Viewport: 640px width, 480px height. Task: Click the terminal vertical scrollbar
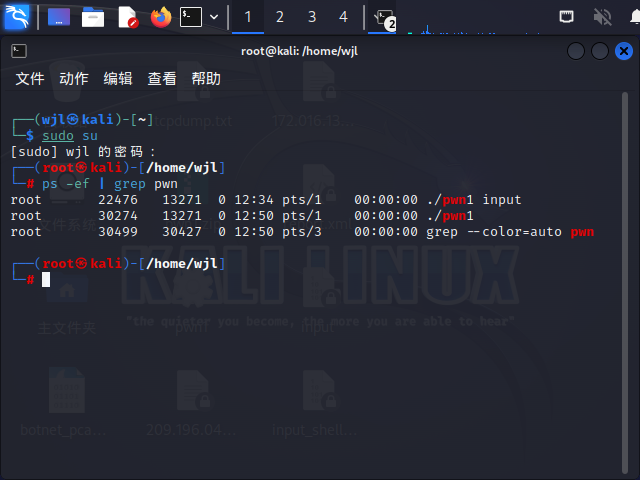[x=624, y=282]
